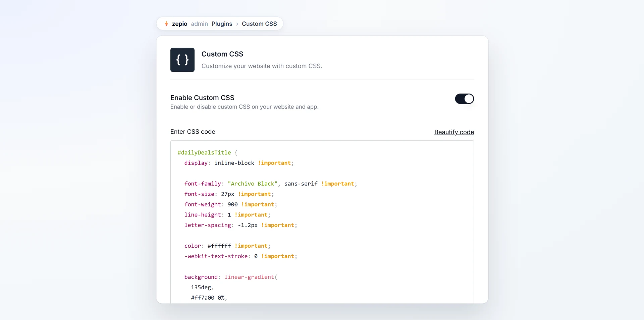
Task: Click the Custom CSS curly braces icon
Action: point(182,60)
